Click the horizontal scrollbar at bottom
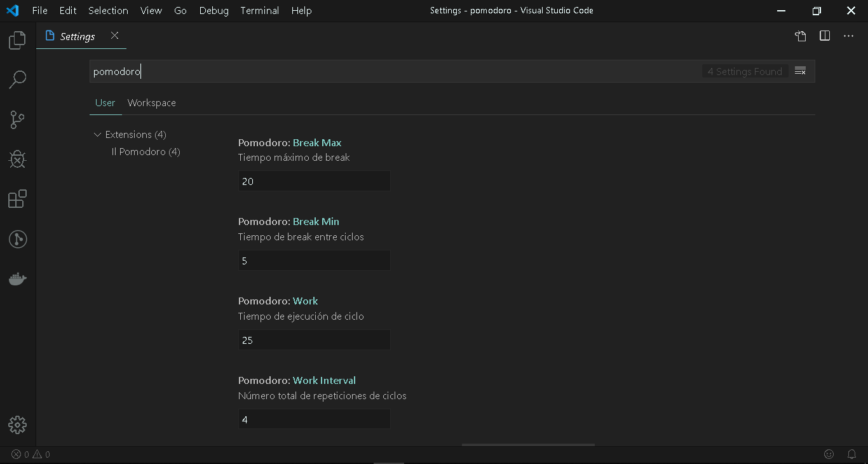This screenshot has height=464, width=868. 529,445
